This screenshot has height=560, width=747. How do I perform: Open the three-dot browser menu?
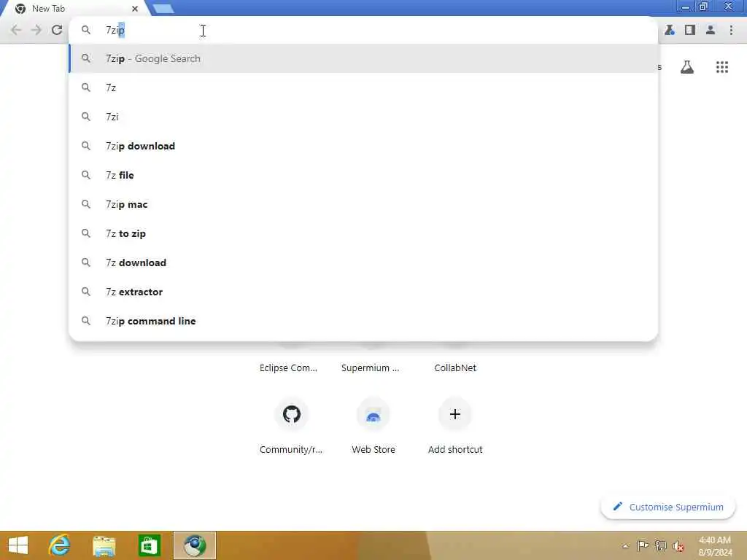(731, 30)
